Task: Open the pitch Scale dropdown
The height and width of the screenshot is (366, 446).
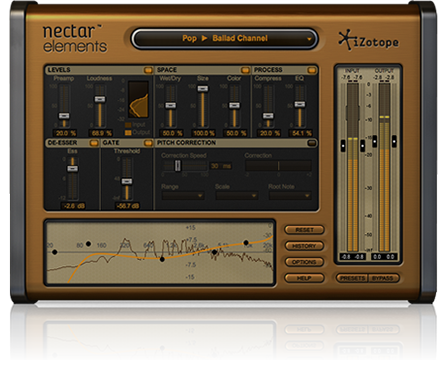Action: [237, 195]
